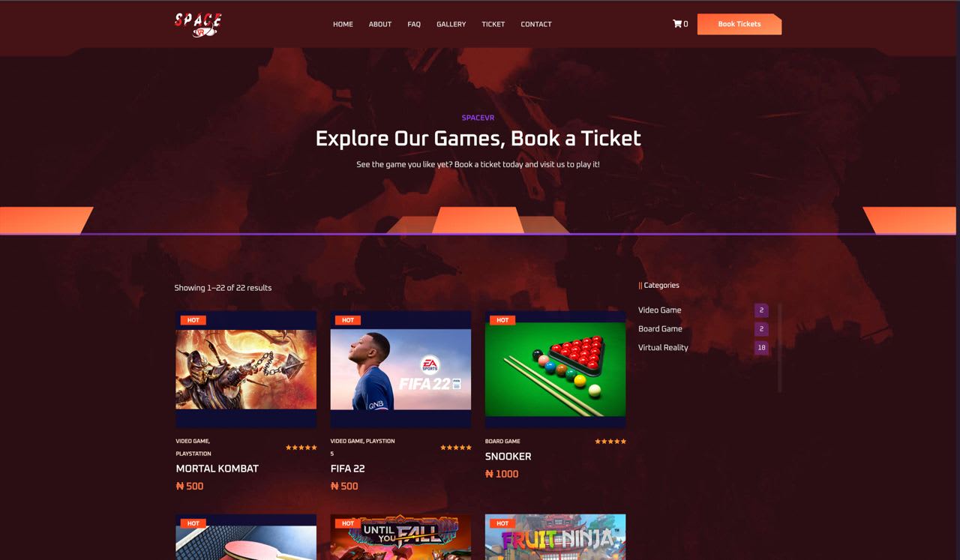Open the shopping cart icon

coord(677,24)
